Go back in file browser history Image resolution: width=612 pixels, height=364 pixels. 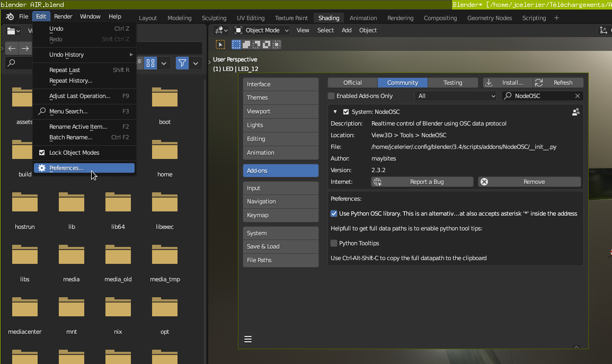pyautogui.click(x=12, y=48)
